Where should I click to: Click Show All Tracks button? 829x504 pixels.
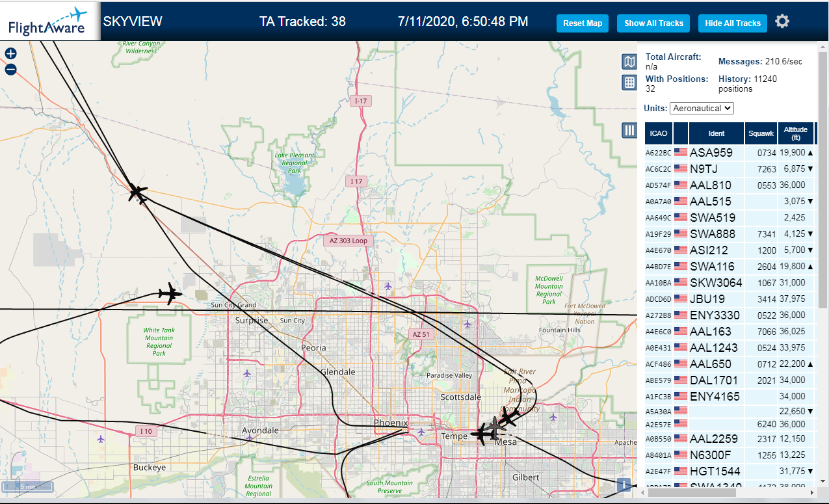653,23
